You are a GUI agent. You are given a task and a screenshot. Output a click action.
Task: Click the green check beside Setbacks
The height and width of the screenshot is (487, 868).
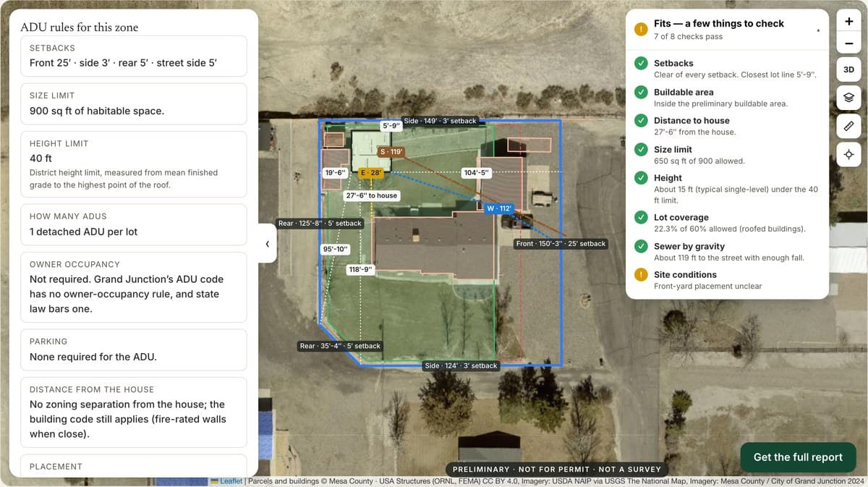tap(641, 63)
